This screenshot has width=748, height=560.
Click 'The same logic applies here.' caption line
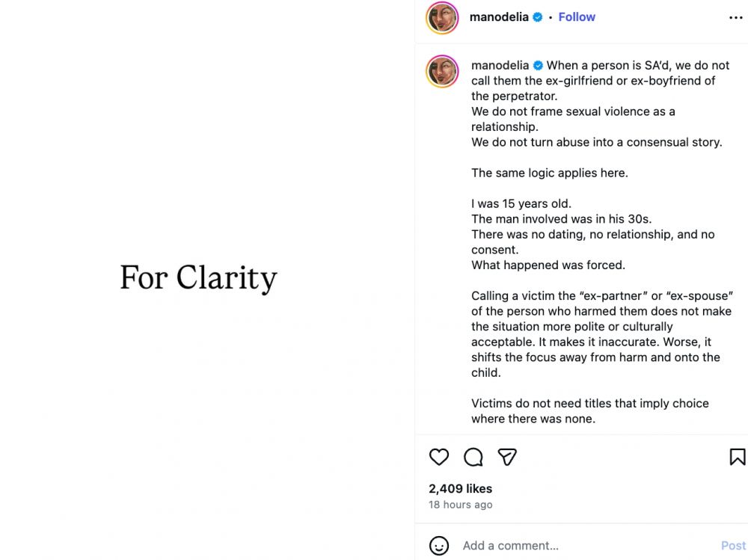[549, 173]
